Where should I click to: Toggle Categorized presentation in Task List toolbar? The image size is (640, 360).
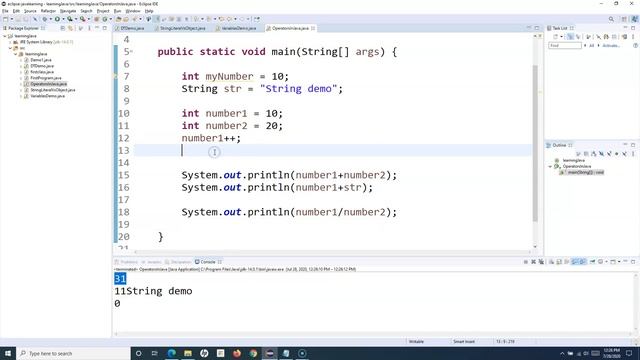coord(570,37)
